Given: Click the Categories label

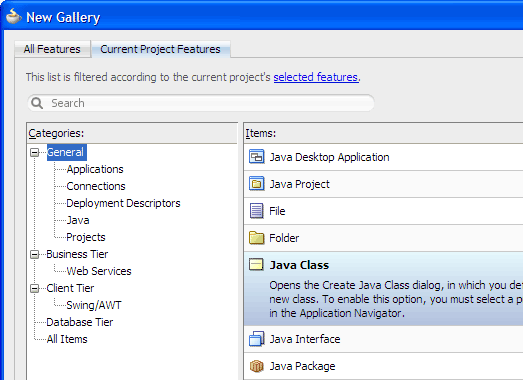Looking at the screenshot, I should click(x=56, y=133).
